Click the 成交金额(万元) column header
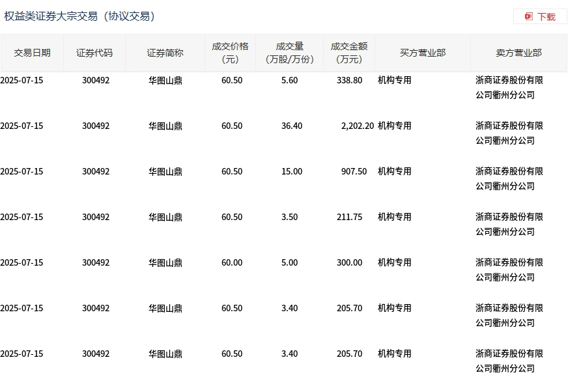This screenshot has width=568, height=392. (349, 53)
